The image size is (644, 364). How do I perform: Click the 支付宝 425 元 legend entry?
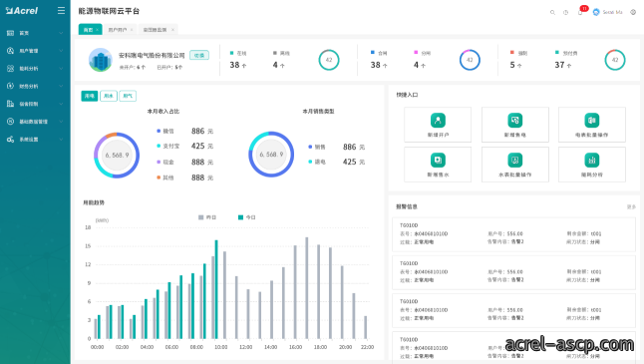(x=185, y=146)
